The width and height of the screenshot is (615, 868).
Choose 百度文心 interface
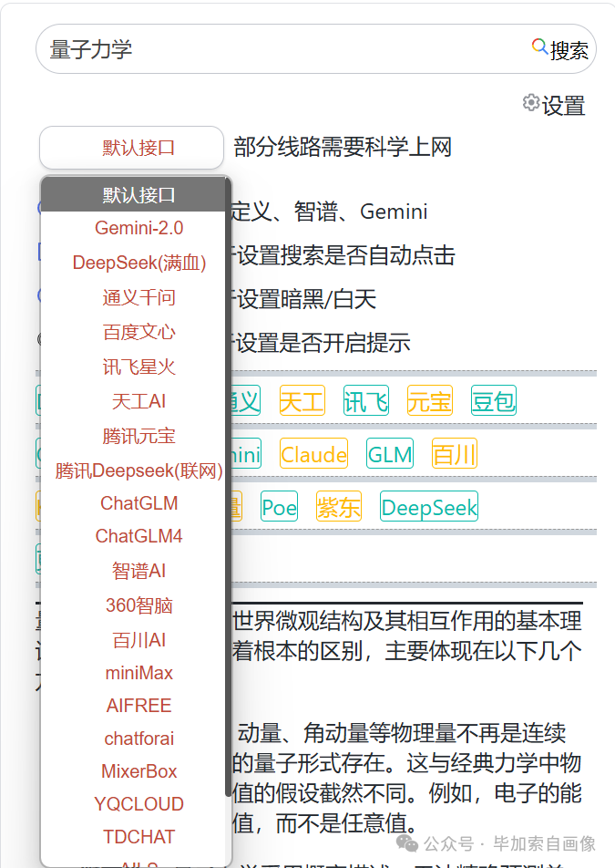(x=138, y=332)
